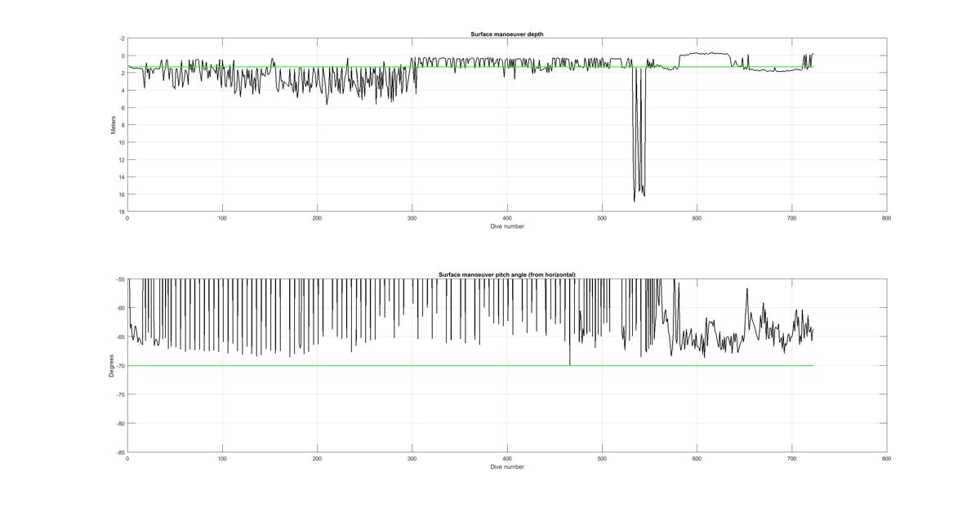Select the 100 tick on depth plot x-axis
980x508 pixels.
(x=222, y=218)
